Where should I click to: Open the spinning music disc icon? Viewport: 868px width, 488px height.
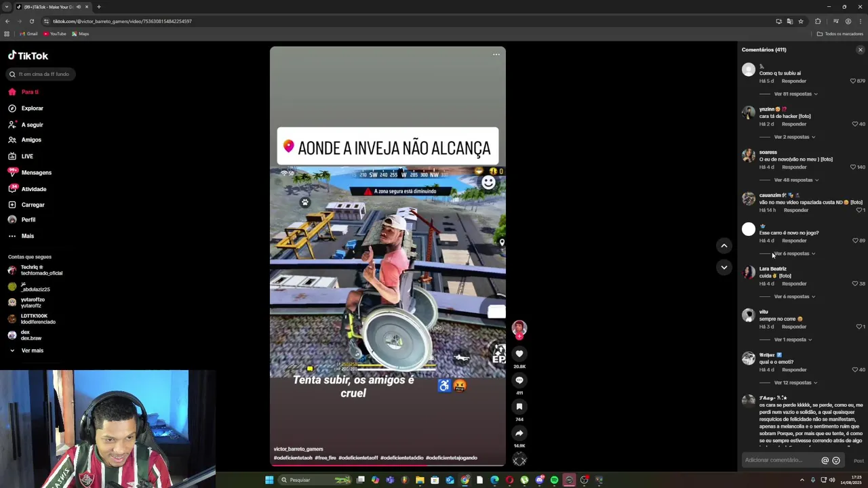coord(519,460)
